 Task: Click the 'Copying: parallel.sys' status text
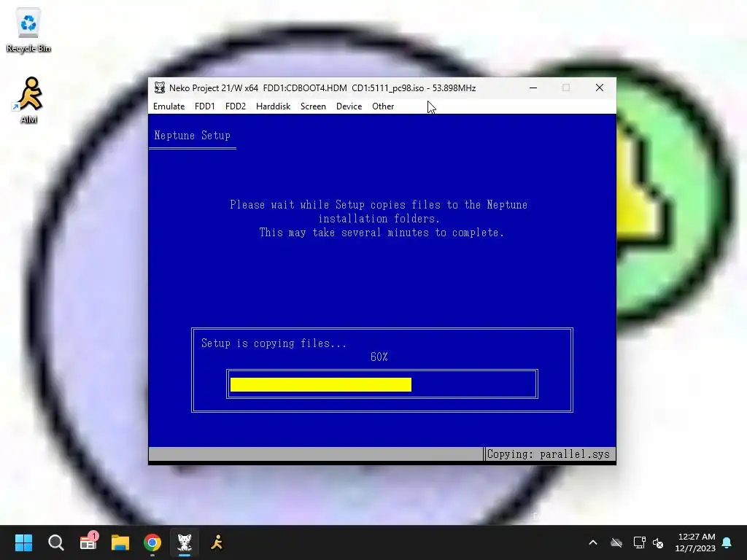(549, 454)
